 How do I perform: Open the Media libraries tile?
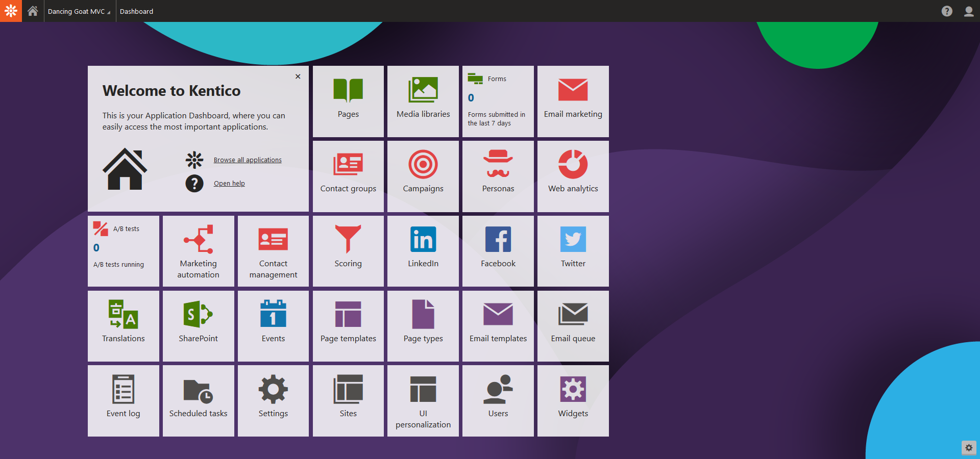pyautogui.click(x=423, y=101)
